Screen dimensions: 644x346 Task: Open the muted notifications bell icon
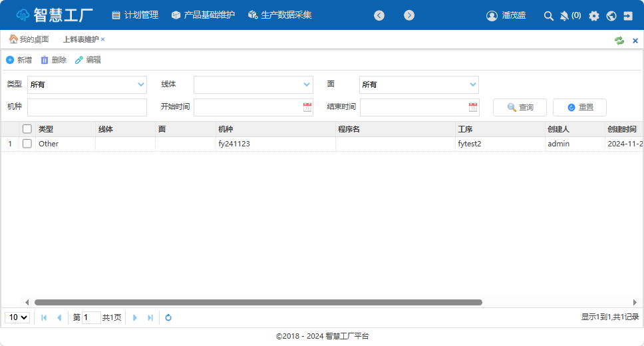click(565, 15)
